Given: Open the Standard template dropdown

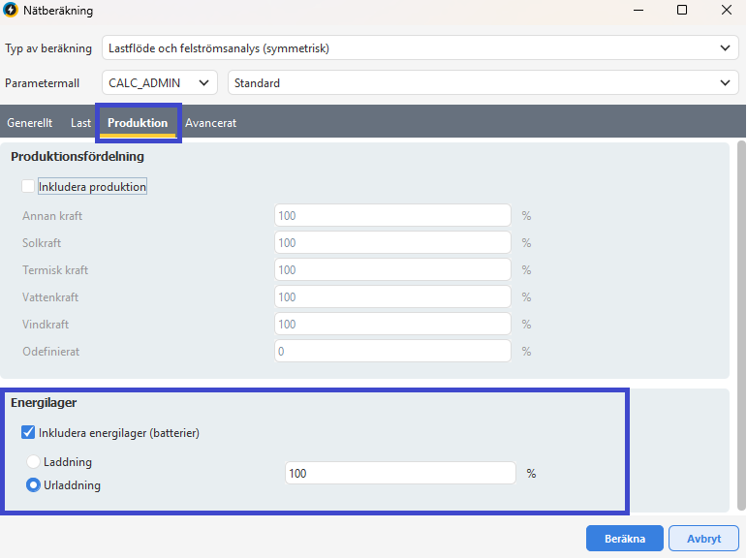Looking at the screenshot, I should coord(483,83).
